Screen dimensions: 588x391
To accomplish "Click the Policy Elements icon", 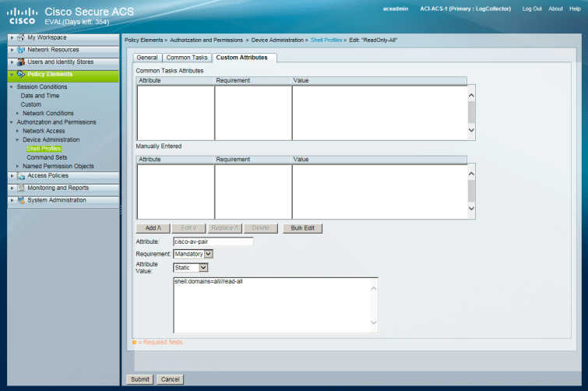I will (20, 75).
